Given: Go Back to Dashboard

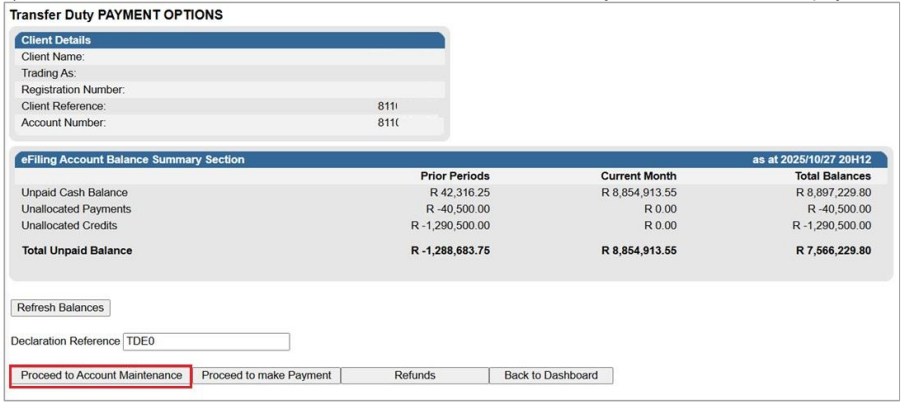Looking at the screenshot, I should 550,375.
